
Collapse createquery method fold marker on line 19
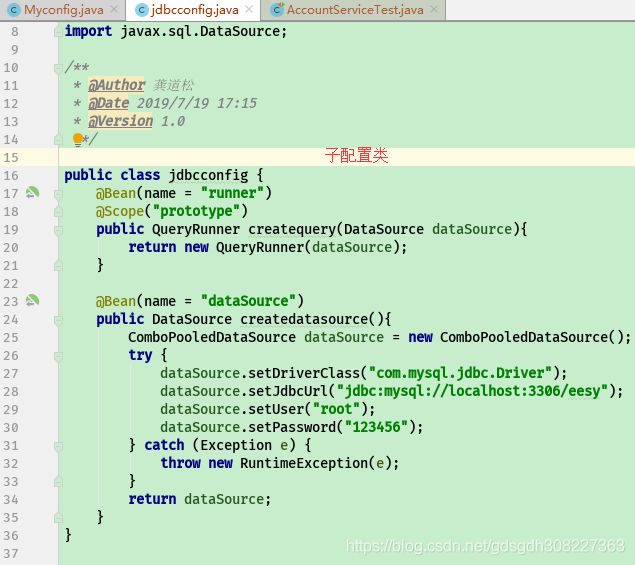(58, 230)
